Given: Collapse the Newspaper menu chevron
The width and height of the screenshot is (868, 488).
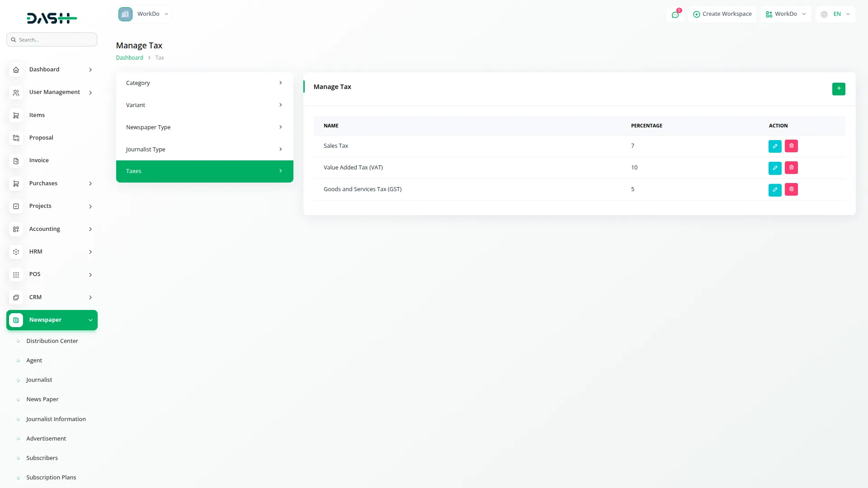Looking at the screenshot, I should [x=90, y=320].
